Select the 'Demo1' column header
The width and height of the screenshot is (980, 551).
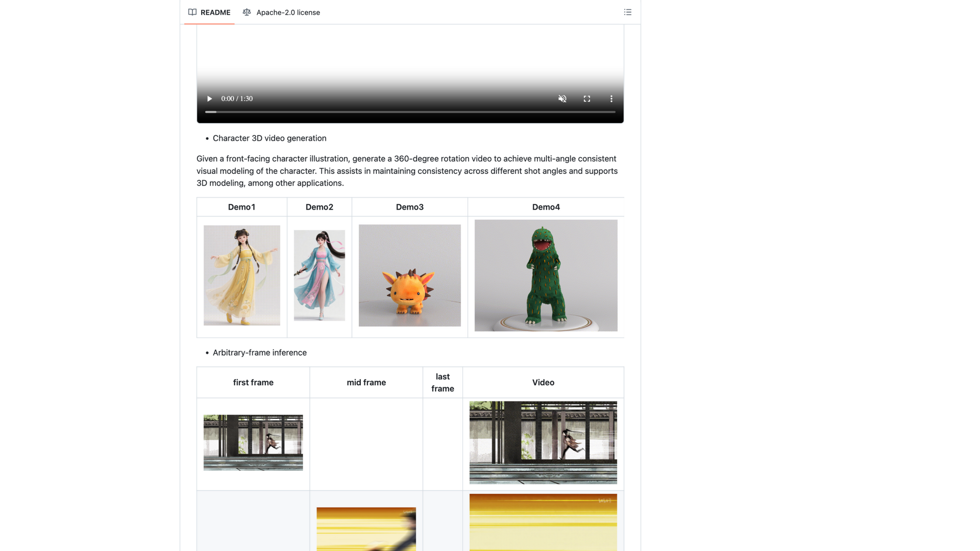(242, 207)
